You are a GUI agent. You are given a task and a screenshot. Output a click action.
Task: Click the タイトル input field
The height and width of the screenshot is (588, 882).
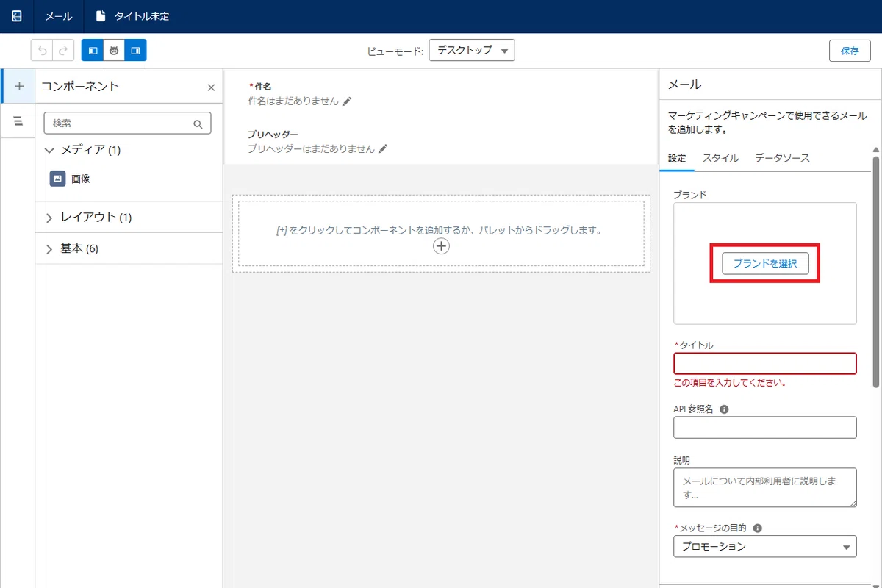click(765, 364)
